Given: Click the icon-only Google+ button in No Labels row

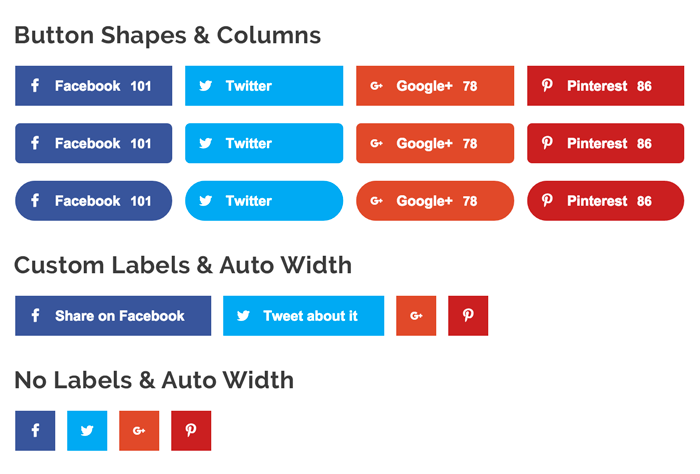Looking at the screenshot, I should [x=139, y=431].
